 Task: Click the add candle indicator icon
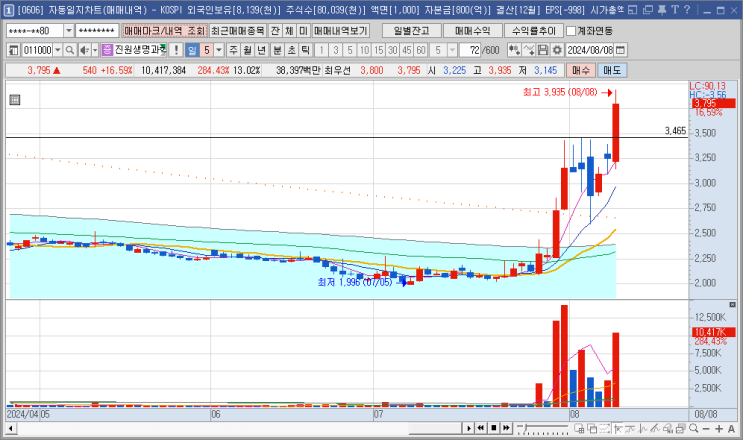coord(514,50)
